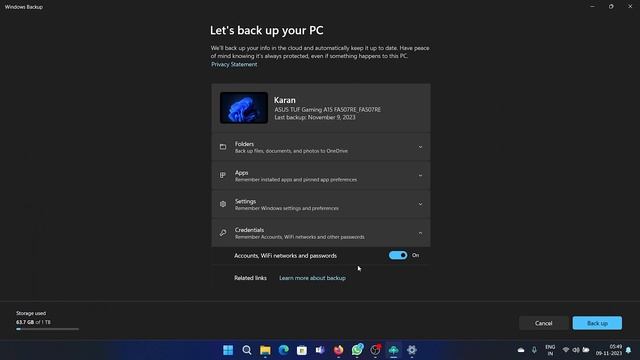
Task: Click the OneDrive cloud tray icon
Action: (x=521, y=350)
